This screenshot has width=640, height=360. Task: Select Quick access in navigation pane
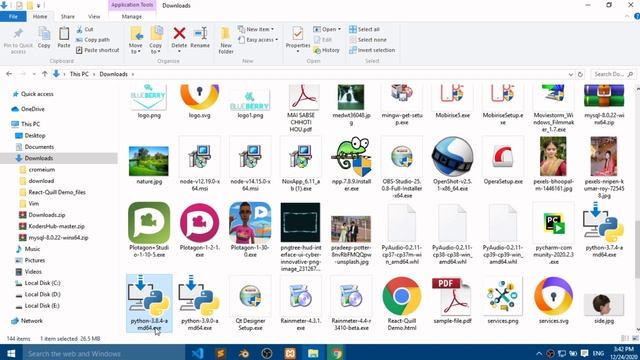[x=33, y=94]
